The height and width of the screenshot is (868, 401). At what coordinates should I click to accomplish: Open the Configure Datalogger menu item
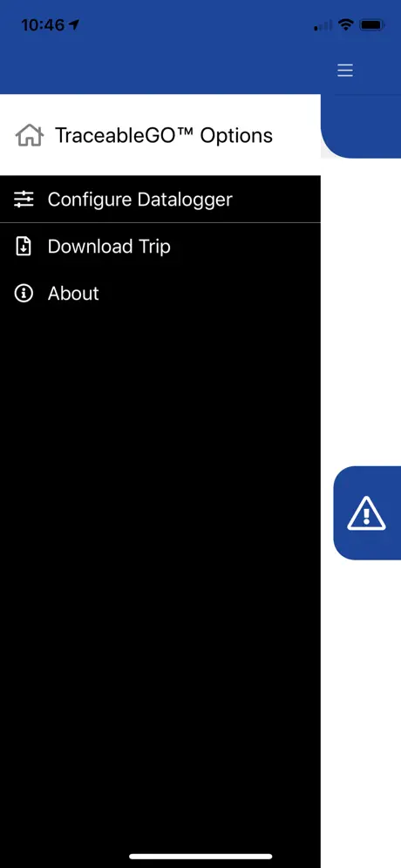pyautogui.click(x=160, y=200)
